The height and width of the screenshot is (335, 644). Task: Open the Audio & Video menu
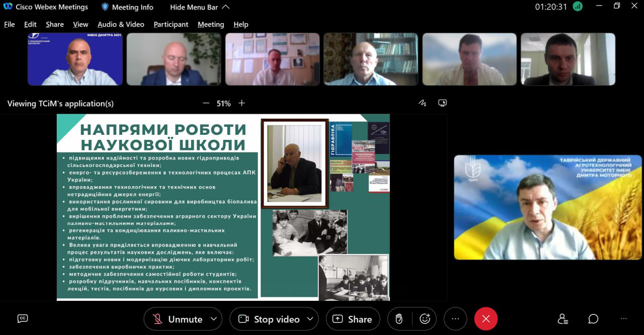[121, 24]
